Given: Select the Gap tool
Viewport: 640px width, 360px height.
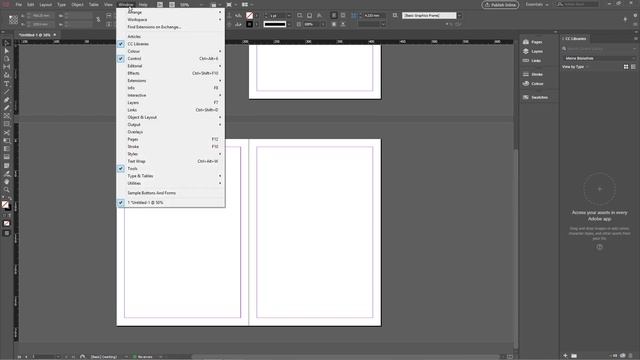Looking at the screenshot, I should click(7, 67).
